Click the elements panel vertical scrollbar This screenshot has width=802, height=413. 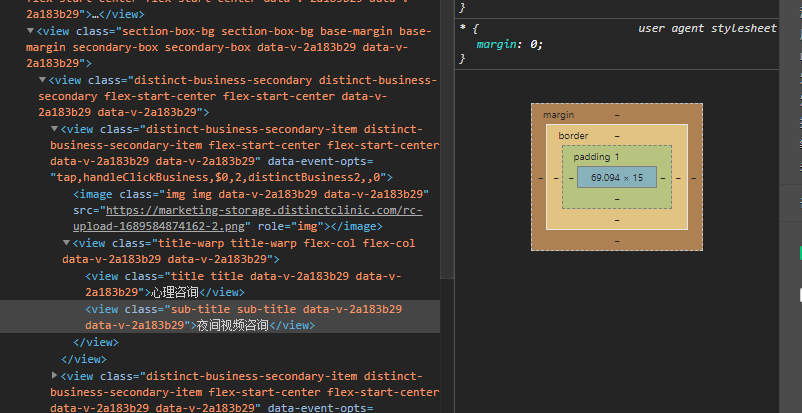pyautogui.click(x=447, y=138)
